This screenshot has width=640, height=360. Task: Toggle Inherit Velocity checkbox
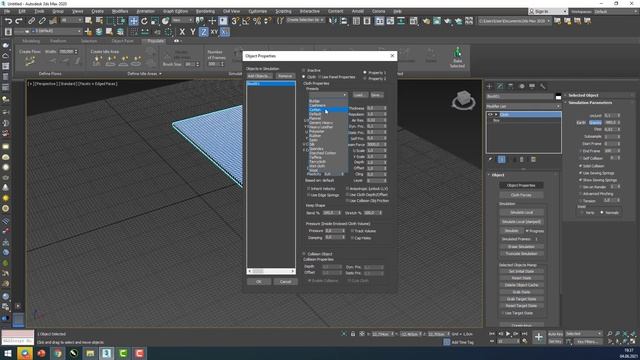pyautogui.click(x=309, y=189)
